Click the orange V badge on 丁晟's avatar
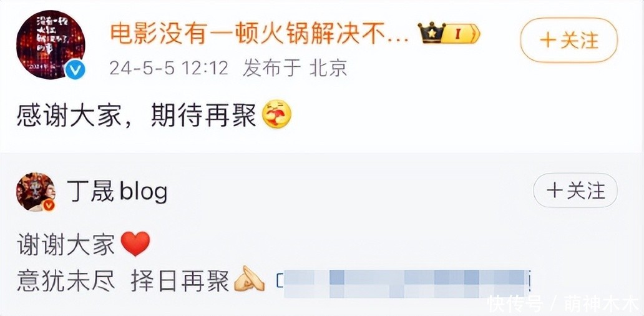This screenshot has width=644, height=316. click(x=49, y=205)
